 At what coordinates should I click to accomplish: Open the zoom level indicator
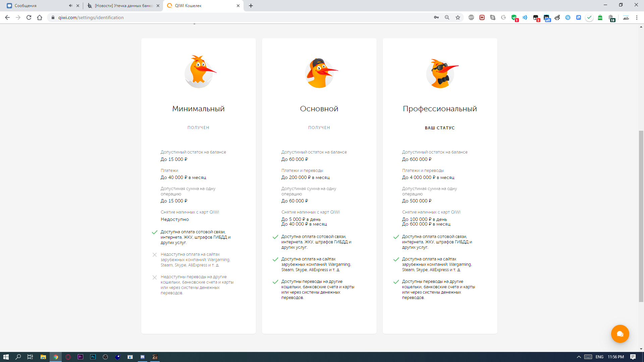click(447, 17)
